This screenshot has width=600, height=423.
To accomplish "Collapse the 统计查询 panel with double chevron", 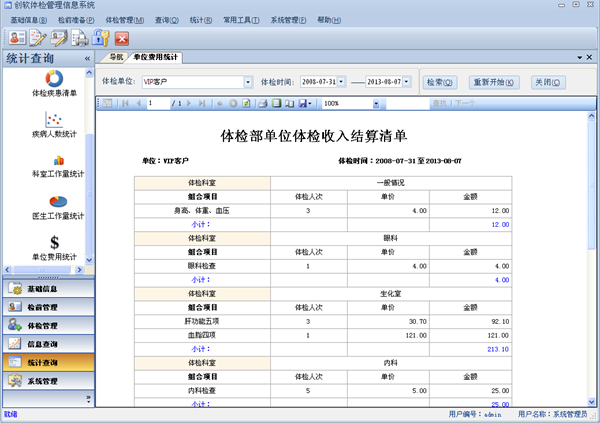I will tap(87, 59).
